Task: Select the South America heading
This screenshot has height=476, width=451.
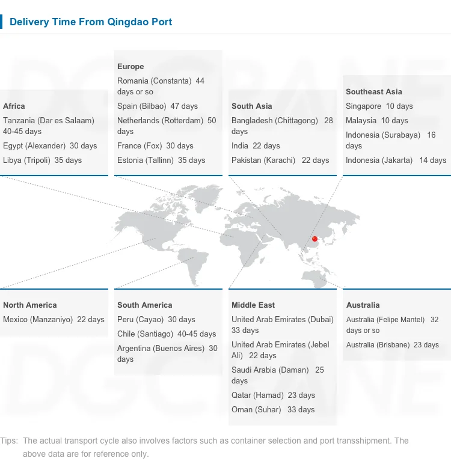Action: coord(144,305)
